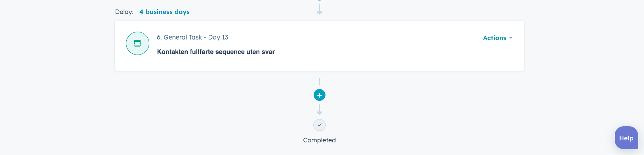Screen dimensions: 644x155
Task: Click the caret arrow beside Actions
Action: (511, 38)
